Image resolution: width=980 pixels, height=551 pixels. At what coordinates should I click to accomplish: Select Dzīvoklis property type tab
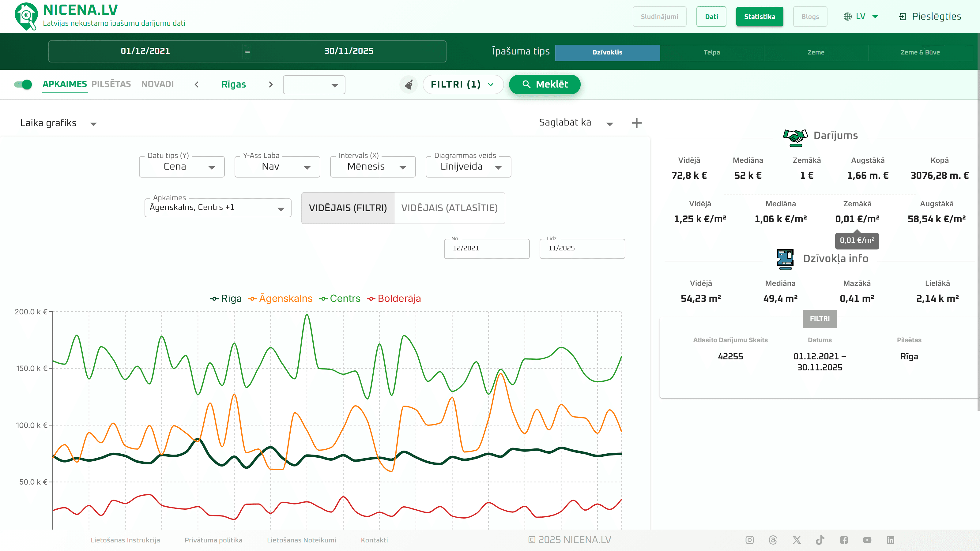[607, 52]
